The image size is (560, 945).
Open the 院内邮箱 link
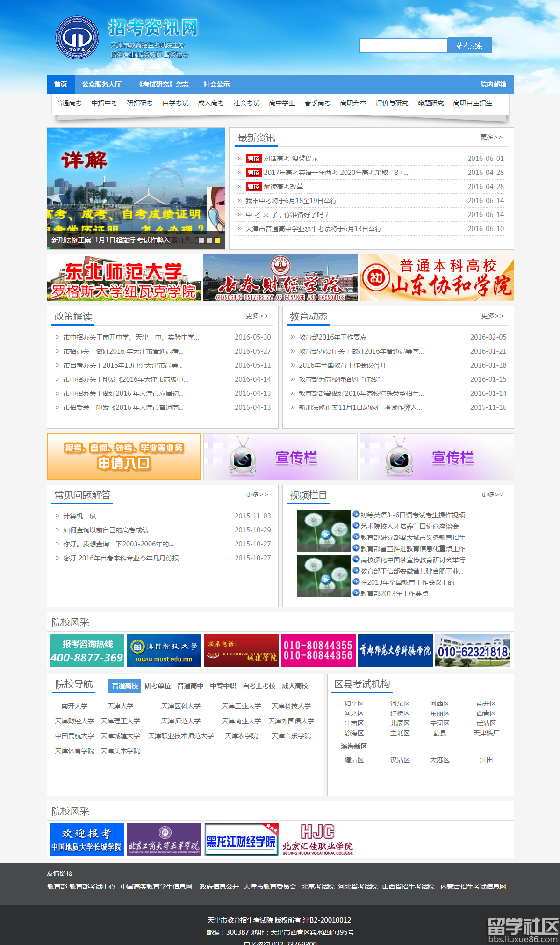click(x=493, y=84)
